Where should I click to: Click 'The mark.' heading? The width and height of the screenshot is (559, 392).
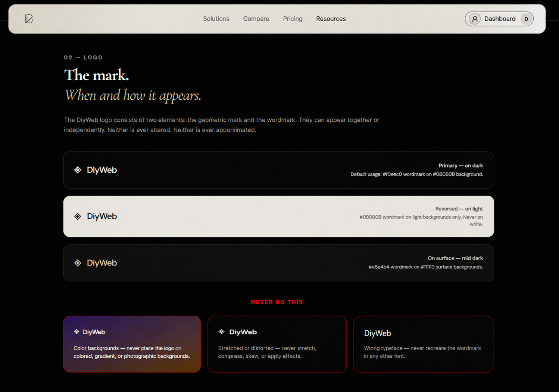click(x=97, y=75)
